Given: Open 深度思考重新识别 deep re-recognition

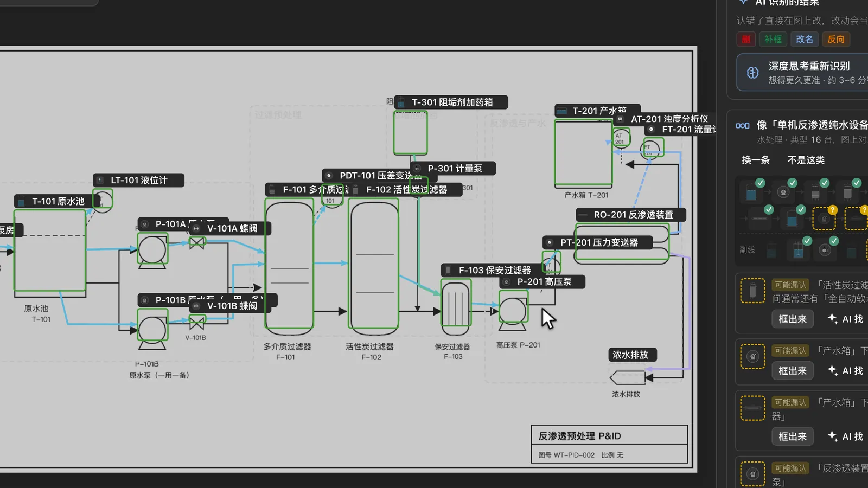Looking at the screenshot, I should click(802, 73).
